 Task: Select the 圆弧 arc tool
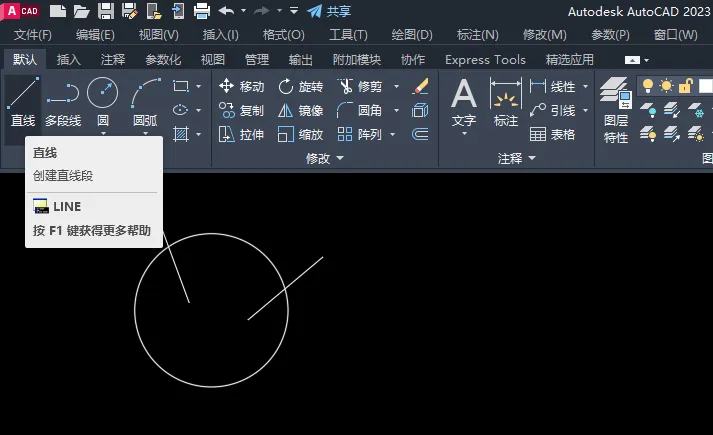tap(145, 101)
